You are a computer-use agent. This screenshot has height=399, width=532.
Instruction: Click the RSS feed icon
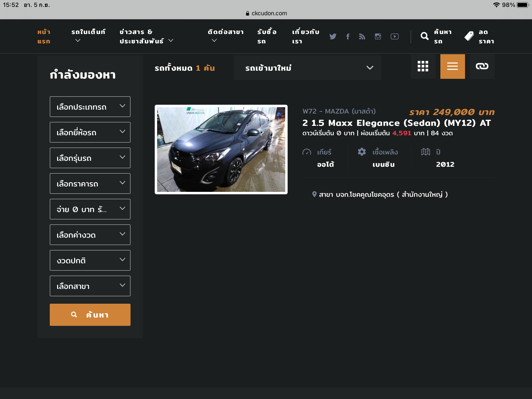362,36
